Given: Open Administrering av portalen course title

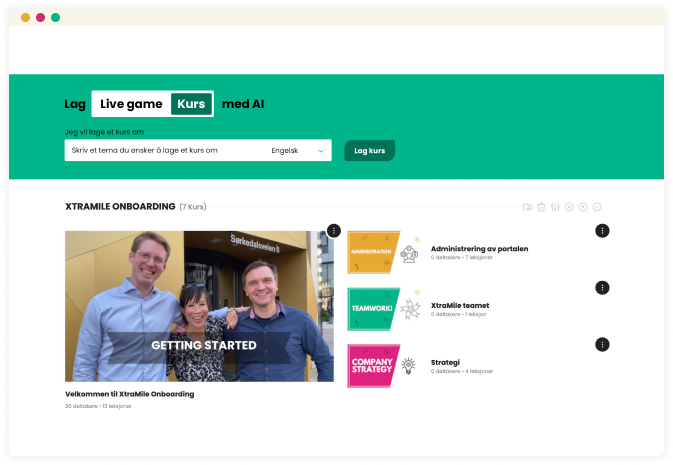Looking at the screenshot, I should click(479, 249).
